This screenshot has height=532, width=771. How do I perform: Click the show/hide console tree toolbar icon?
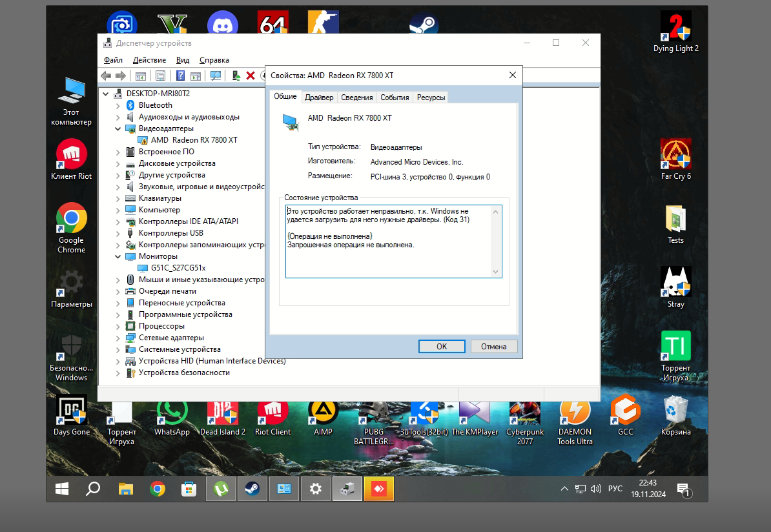[x=141, y=76]
